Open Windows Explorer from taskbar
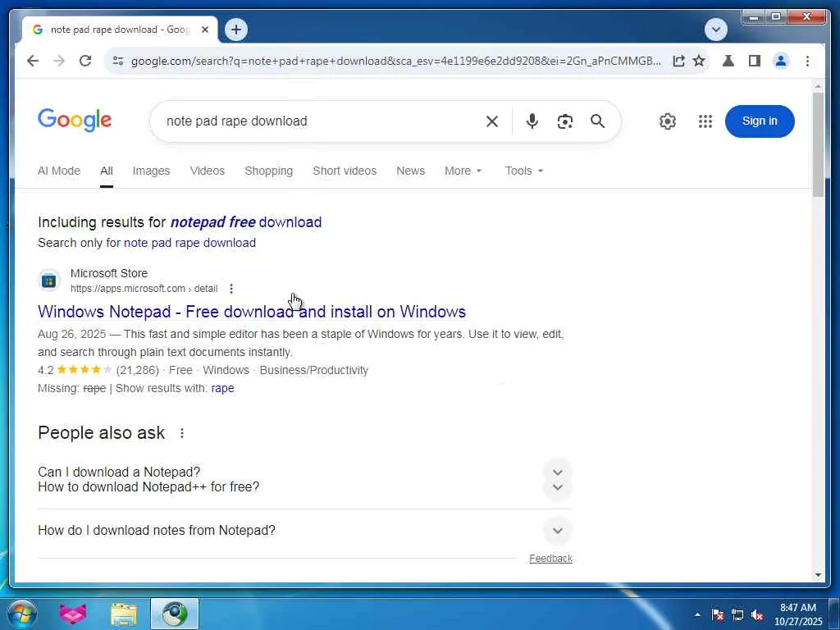The image size is (840, 630). (x=124, y=614)
